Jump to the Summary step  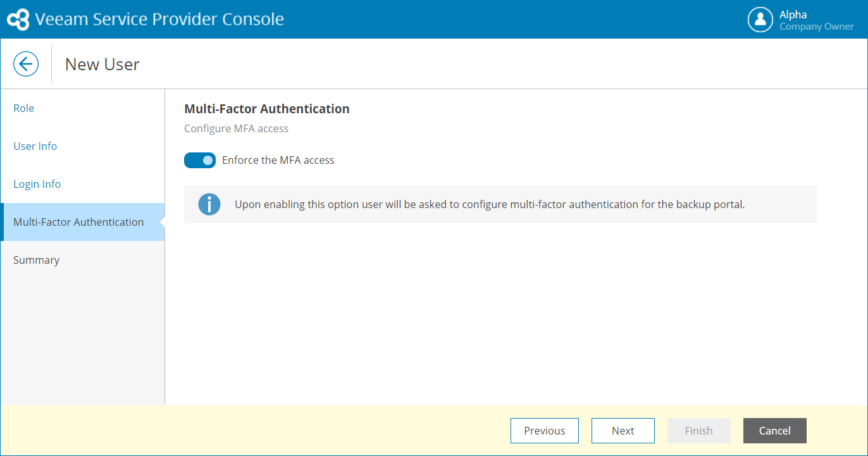(x=37, y=260)
